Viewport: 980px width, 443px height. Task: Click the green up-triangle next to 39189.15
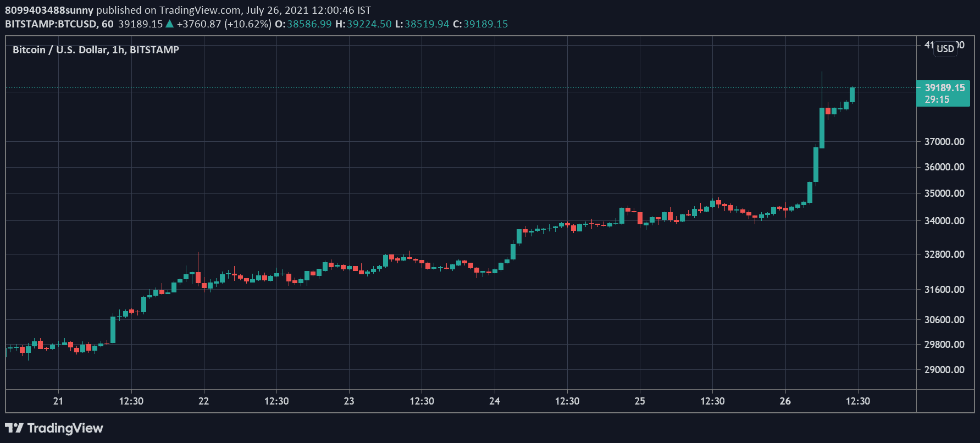(170, 24)
